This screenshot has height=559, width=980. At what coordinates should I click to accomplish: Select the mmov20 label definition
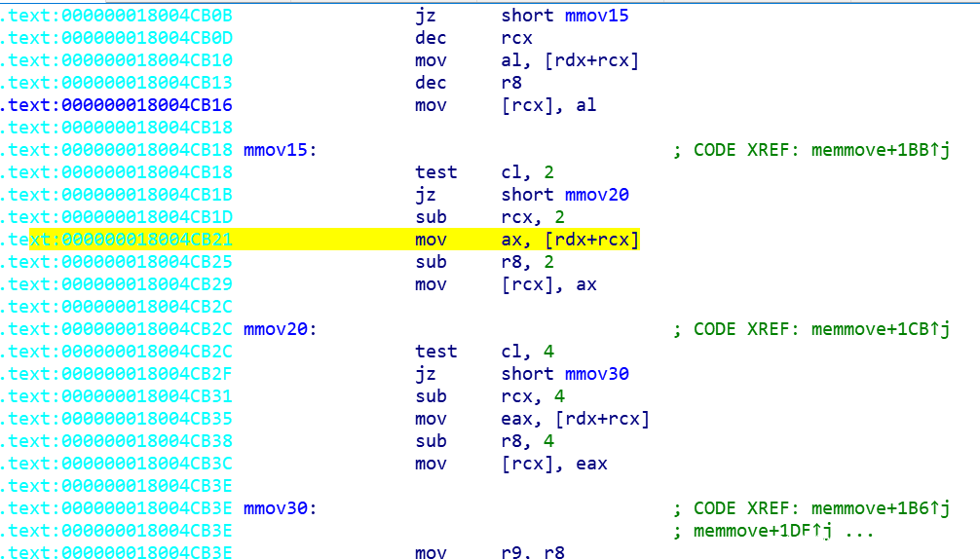278,329
